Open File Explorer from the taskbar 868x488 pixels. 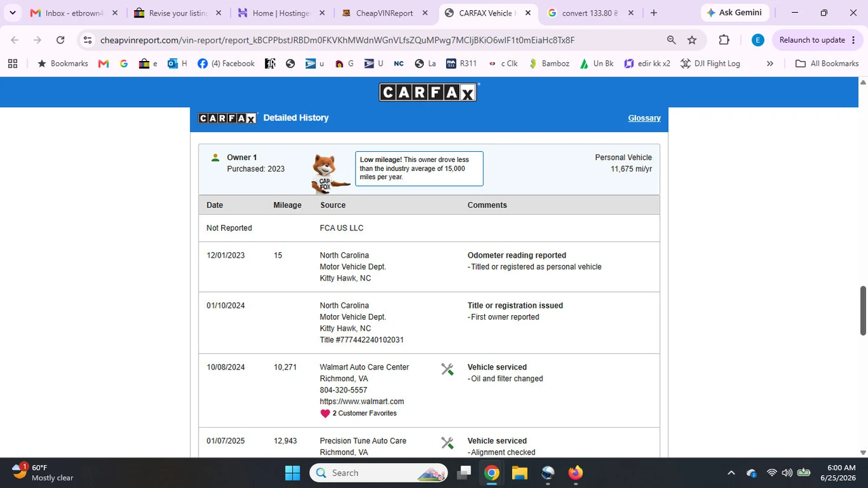[x=519, y=472]
